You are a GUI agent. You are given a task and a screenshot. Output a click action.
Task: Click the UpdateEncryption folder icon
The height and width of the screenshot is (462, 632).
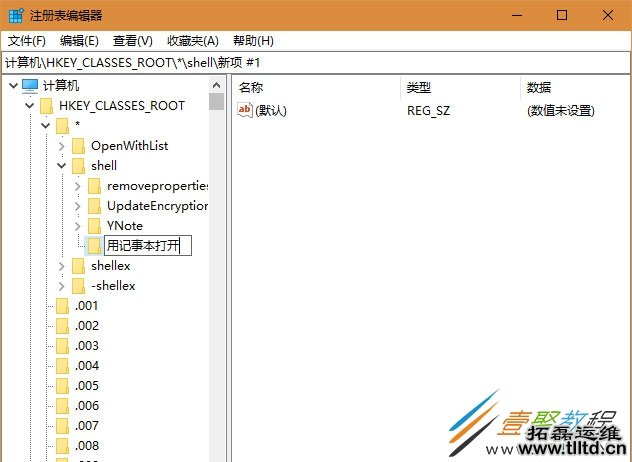[x=95, y=206]
